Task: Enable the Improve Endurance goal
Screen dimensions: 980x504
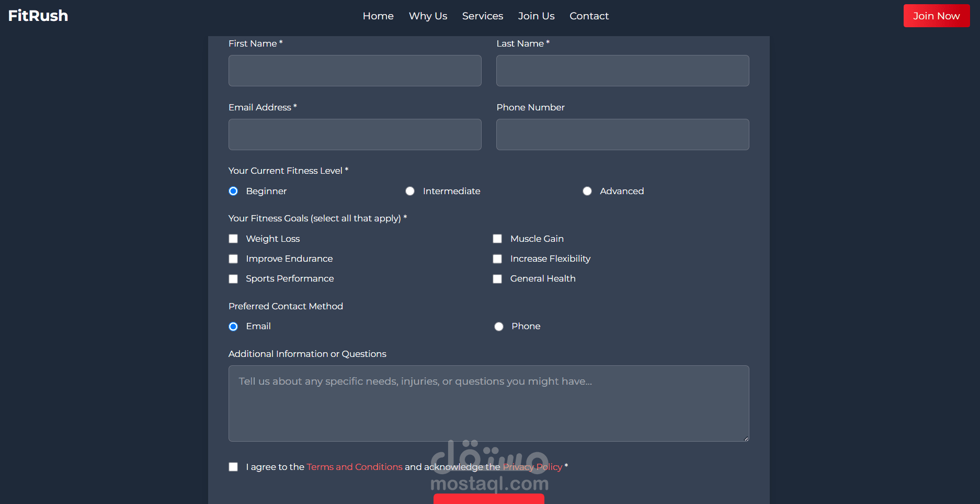Action: pos(233,259)
